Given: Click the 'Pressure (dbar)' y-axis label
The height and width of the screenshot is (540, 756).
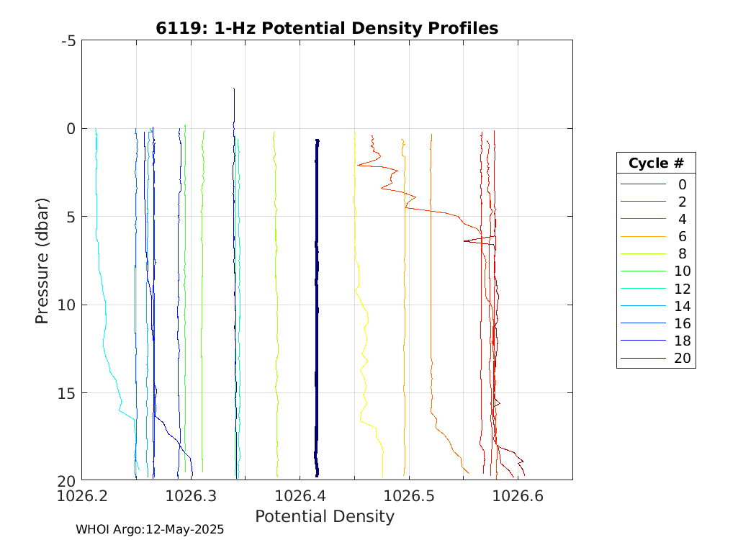Looking at the screenshot, I should click(42, 260).
